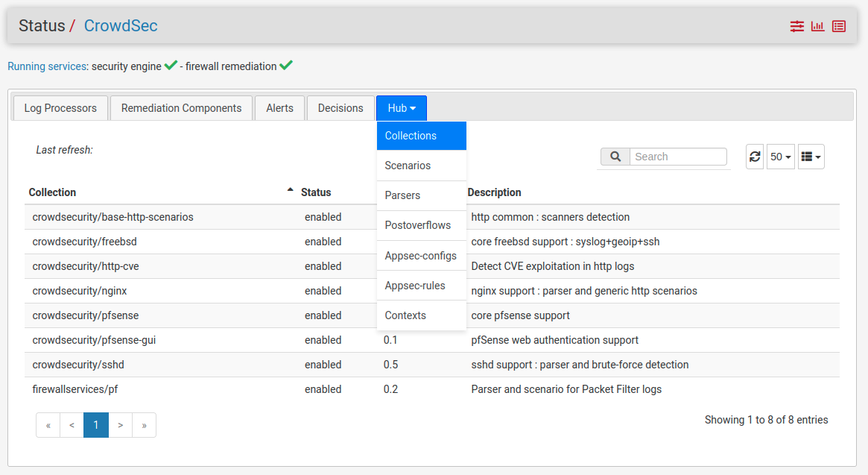
Task: Open the red bar chart icon
Action: (x=817, y=26)
